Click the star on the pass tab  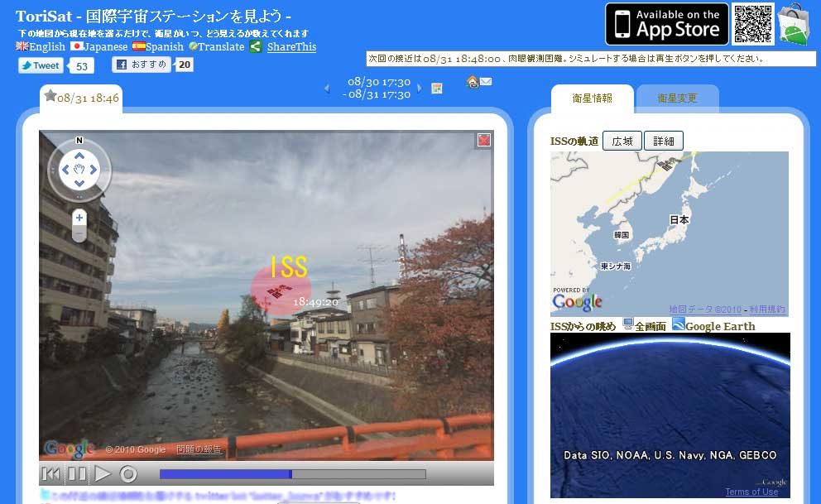(50, 95)
